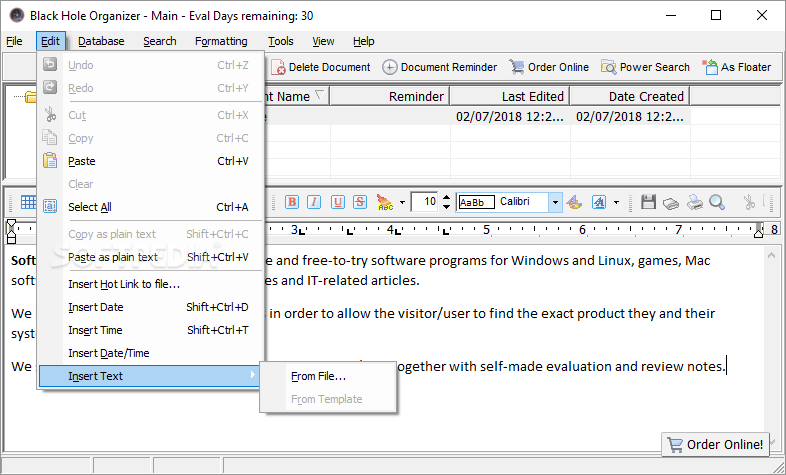Toggle bold formatting button
Screen dimensions: 786x475
coord(292,202)
